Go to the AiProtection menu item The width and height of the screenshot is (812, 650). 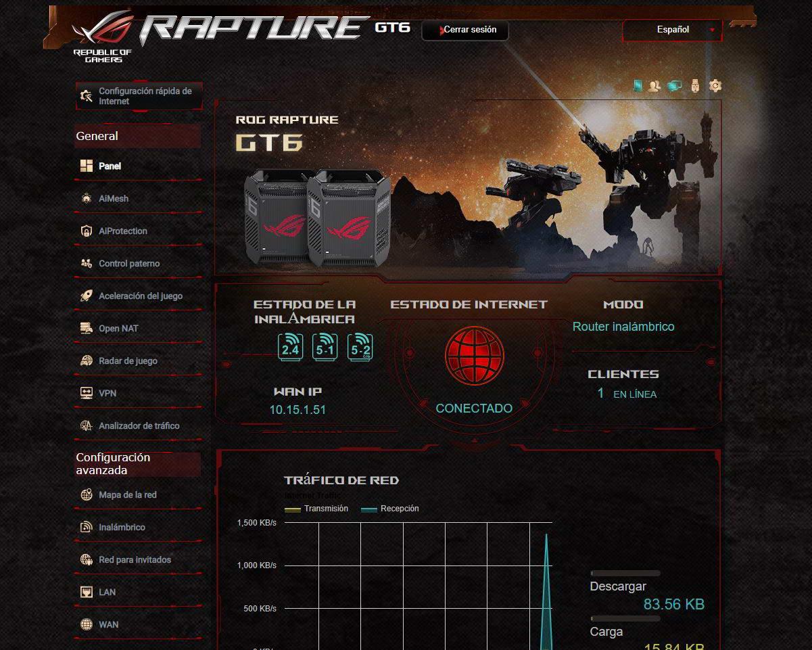tap(138, 231)
